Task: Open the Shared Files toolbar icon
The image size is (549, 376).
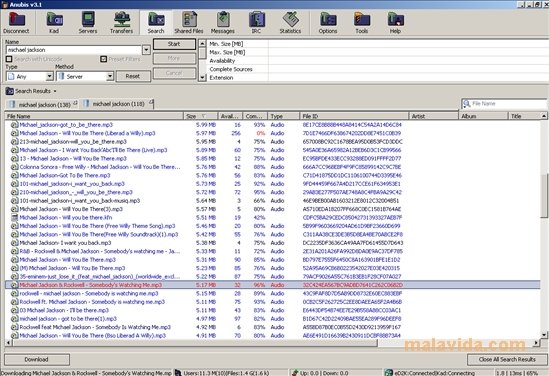Action: [x=189, y=22]
